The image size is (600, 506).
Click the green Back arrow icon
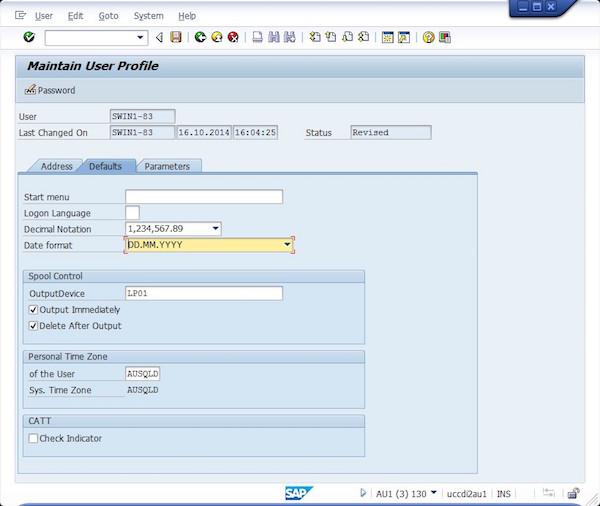(x=200, y=37)
